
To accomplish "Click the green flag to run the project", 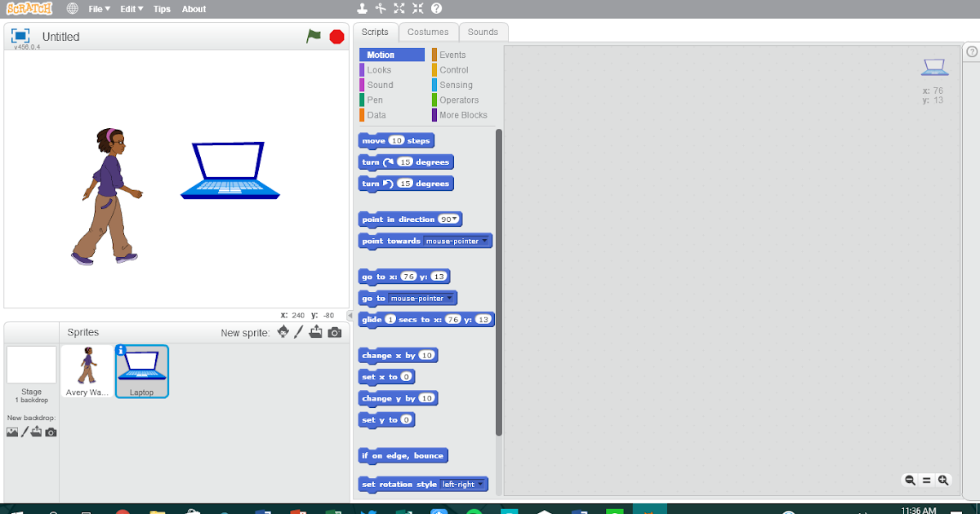I will [314, 36].
